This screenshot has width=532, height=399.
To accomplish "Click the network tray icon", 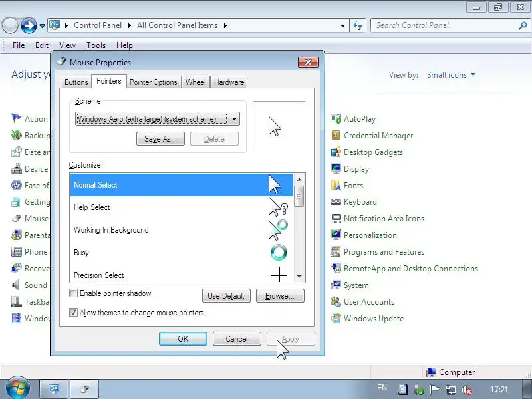I will point(451,390).
